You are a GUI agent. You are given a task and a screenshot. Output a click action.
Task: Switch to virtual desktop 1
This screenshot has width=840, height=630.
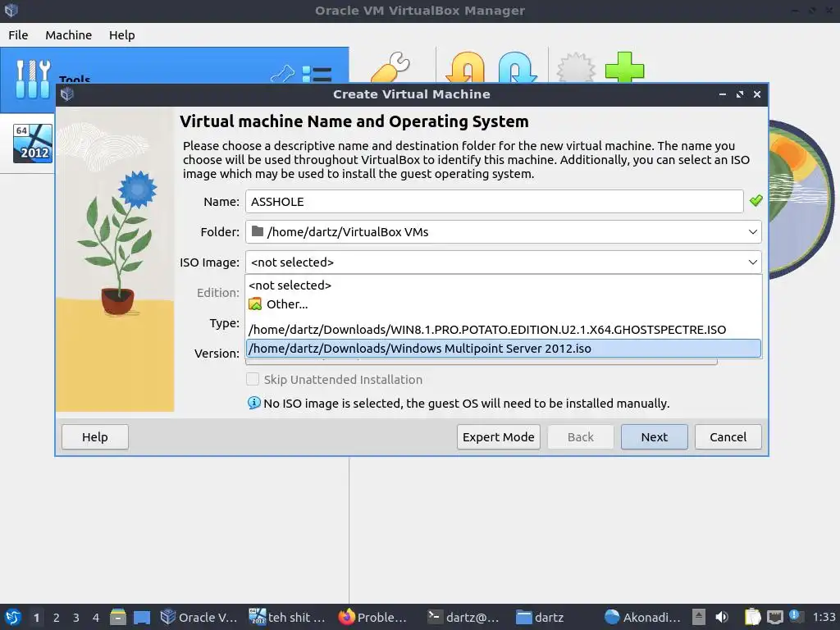[36, 617]
